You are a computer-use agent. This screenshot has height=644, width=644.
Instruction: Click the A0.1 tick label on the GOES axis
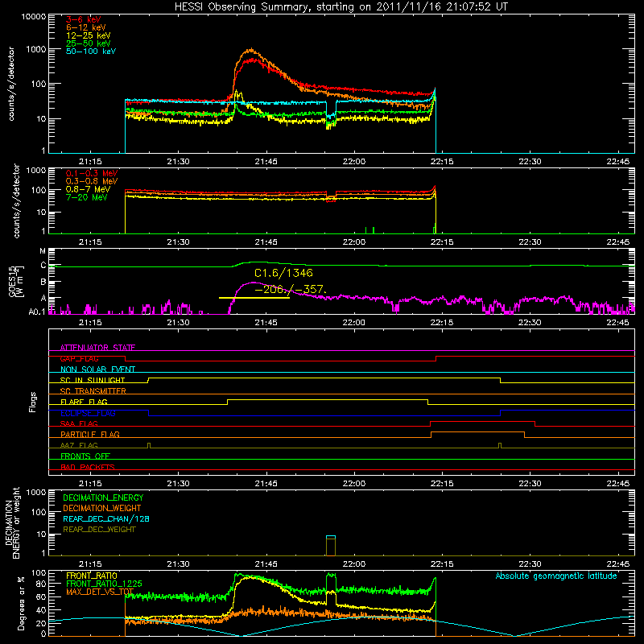pyautogui.click(x=37, y=312)
